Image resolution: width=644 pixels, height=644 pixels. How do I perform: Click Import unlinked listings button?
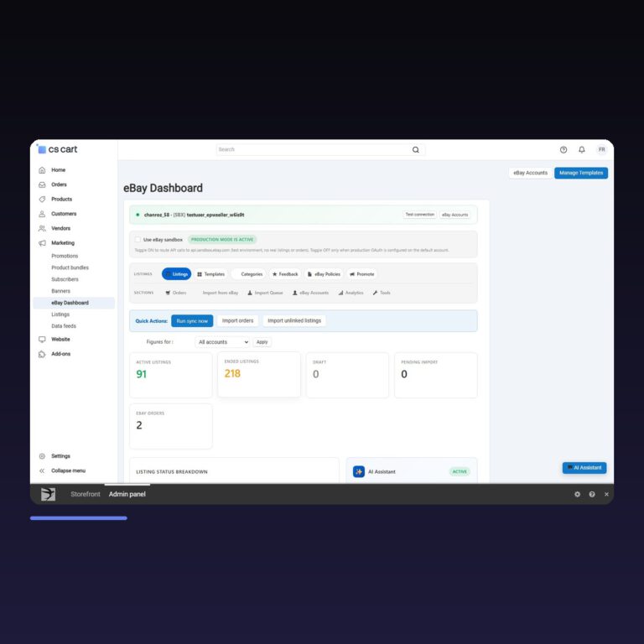pyautogui.click(x=294, y=321)
